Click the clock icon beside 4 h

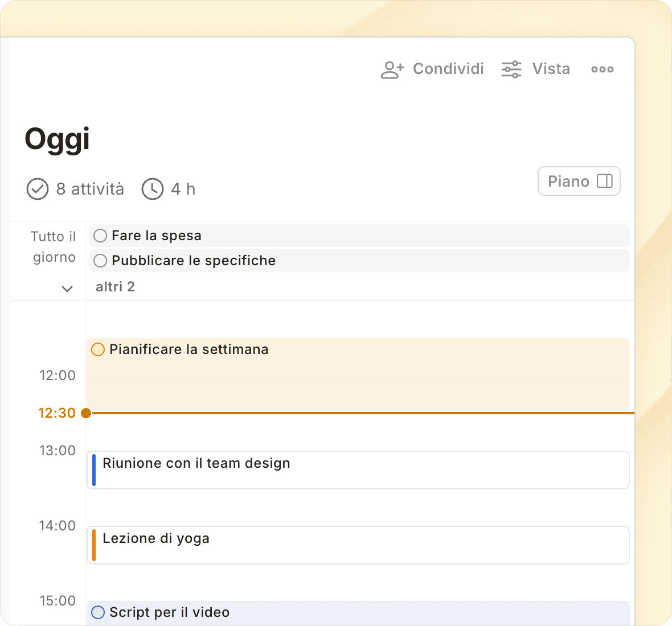pyautogui.click(x=153, y=189)
